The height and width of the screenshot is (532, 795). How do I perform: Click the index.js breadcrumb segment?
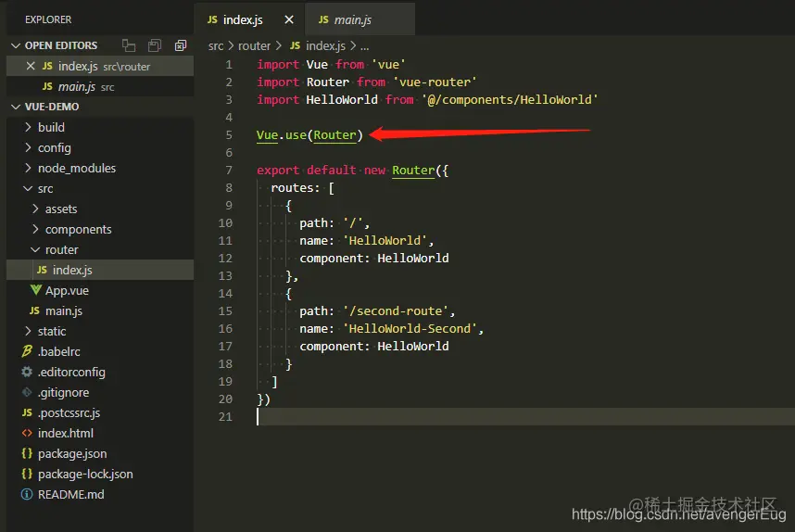tap(325, 46)
